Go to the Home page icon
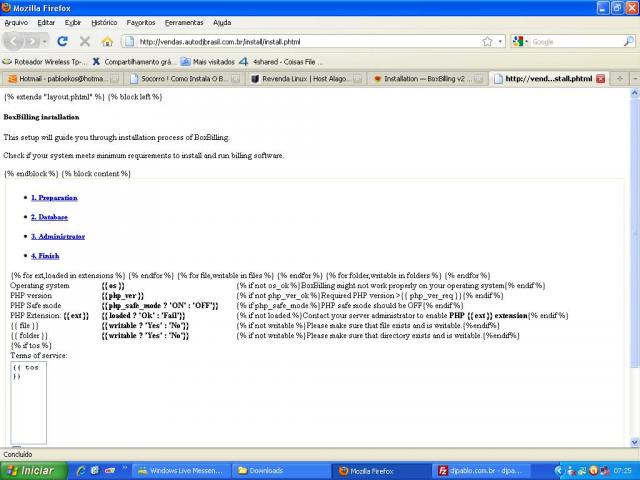640x480 pixels. [x=107, y=41]
